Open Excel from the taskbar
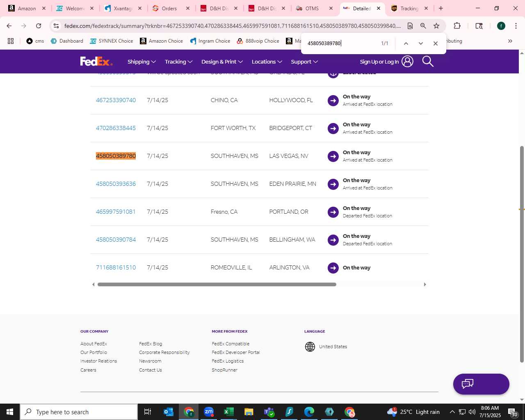525x420 pixels. pos(229,412)
